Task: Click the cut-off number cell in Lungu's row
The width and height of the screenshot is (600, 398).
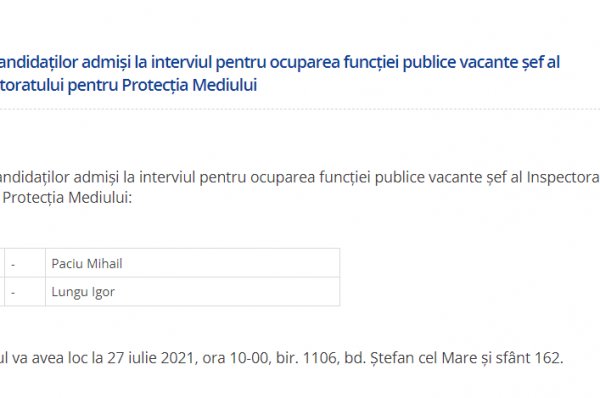Action: tap(2, 292)
